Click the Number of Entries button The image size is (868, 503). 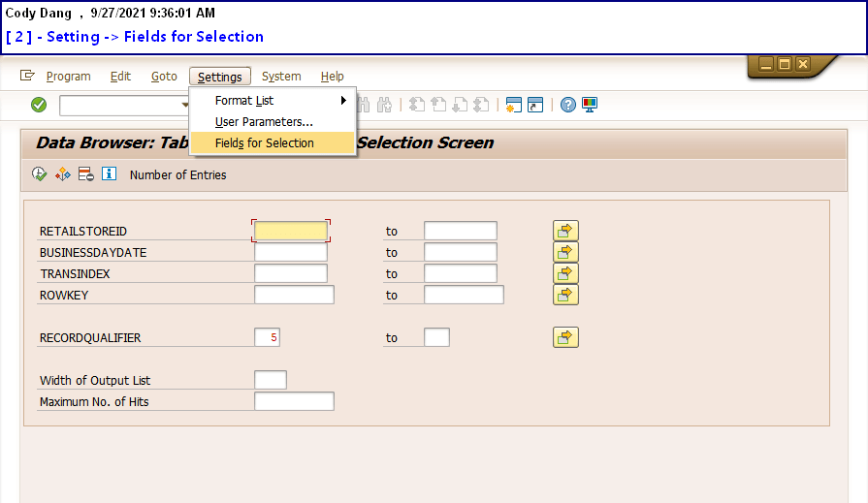[x=177, y=175]
